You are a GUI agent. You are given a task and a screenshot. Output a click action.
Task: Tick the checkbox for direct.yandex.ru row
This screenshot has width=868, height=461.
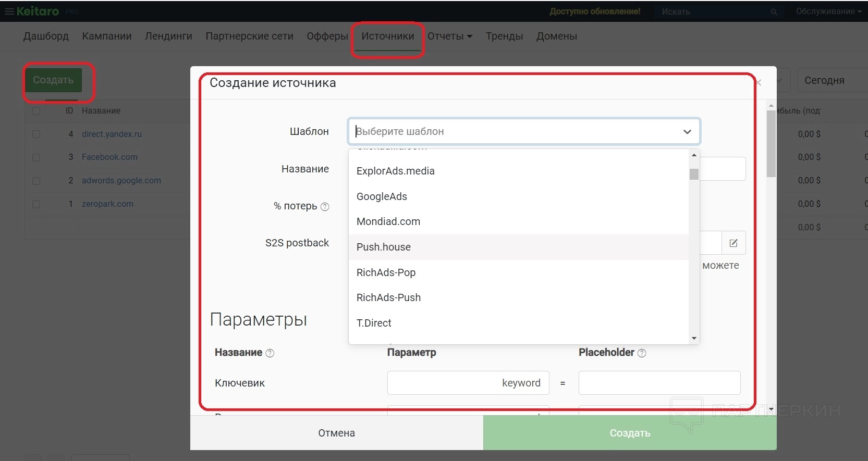coord(36,134)
